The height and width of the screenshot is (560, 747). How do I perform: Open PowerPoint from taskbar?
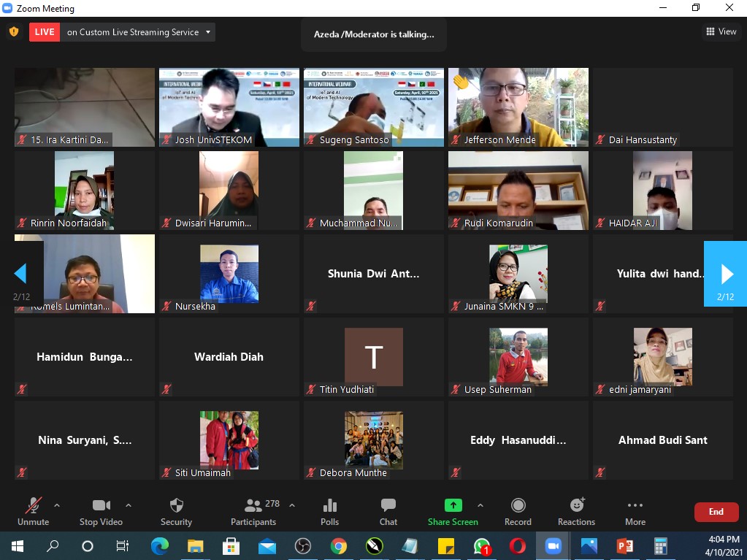tap(624, 545)
